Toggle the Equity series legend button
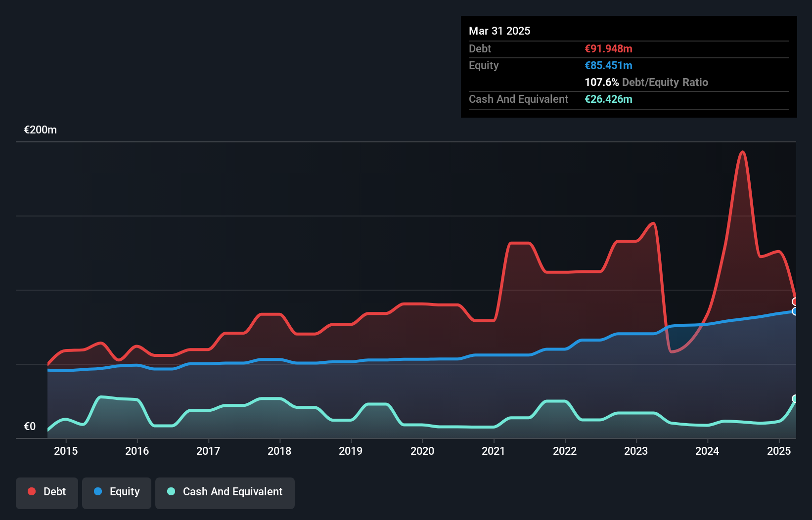 [x=117, y=493]
